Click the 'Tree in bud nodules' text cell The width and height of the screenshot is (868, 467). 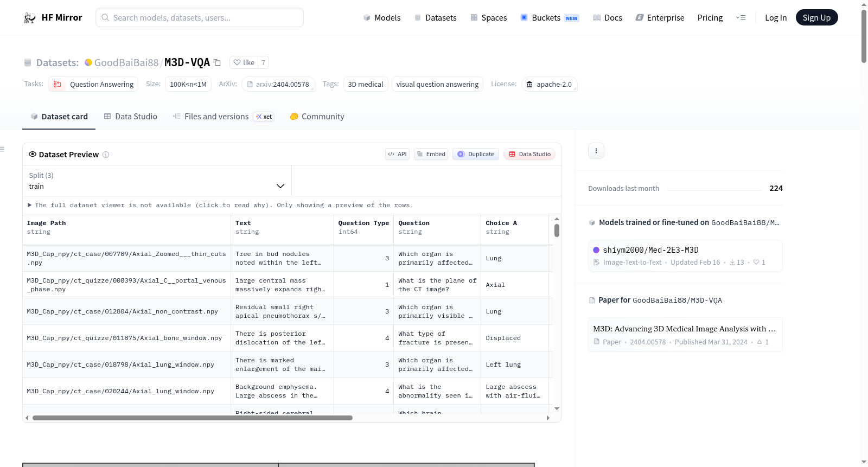[x=283, y=258]
